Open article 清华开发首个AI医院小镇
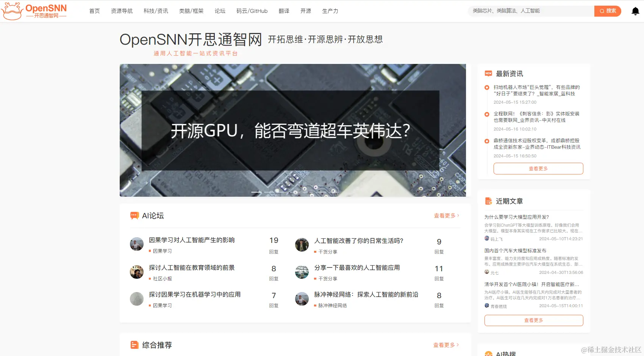Screen dimensions: 644x356 532,284
